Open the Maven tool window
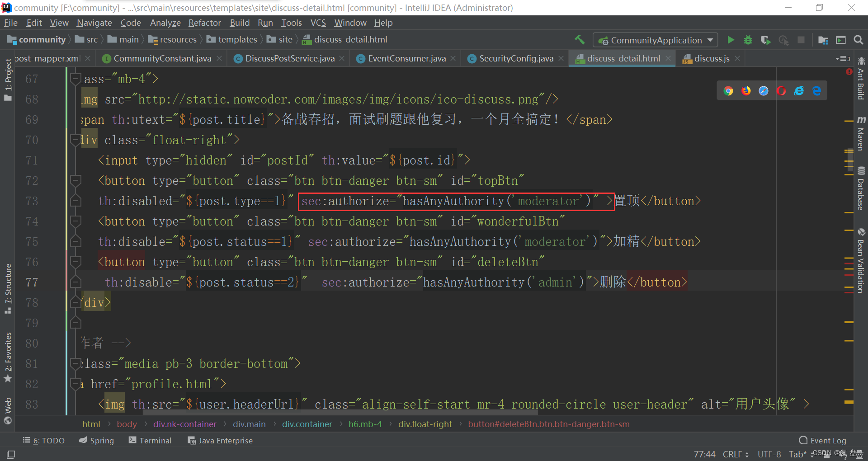Screen dimensions: 868x461 point(861,133)
